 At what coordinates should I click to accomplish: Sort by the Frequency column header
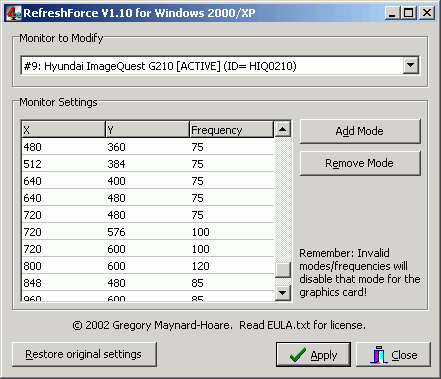tap(232, 129)
